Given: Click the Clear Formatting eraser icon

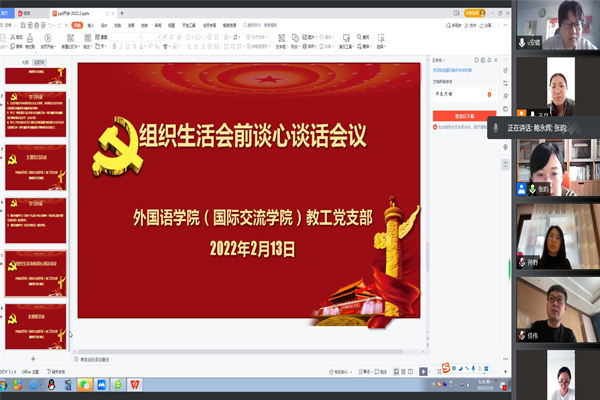Looking at the screenshot, I should click(179, 37).
